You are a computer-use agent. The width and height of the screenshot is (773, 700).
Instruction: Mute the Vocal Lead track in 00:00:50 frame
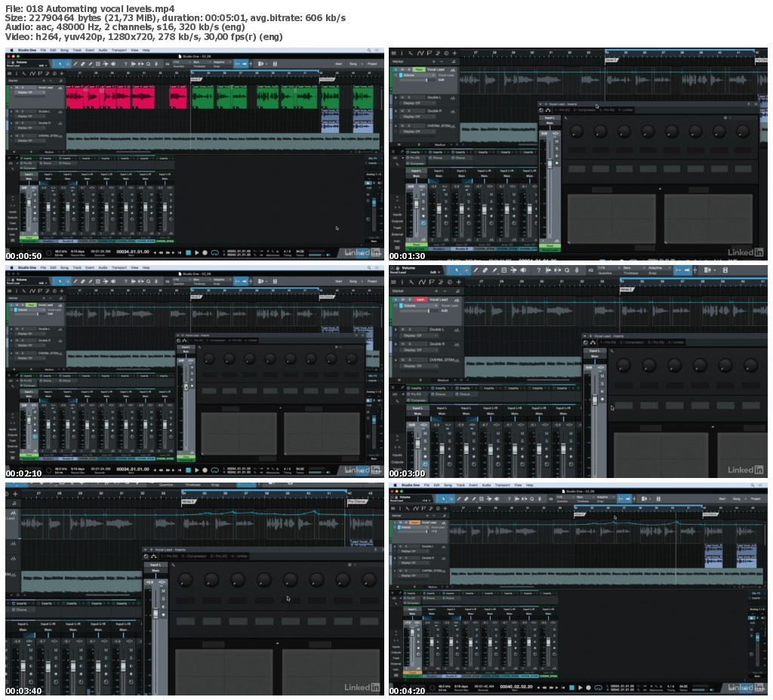(17, 88)
